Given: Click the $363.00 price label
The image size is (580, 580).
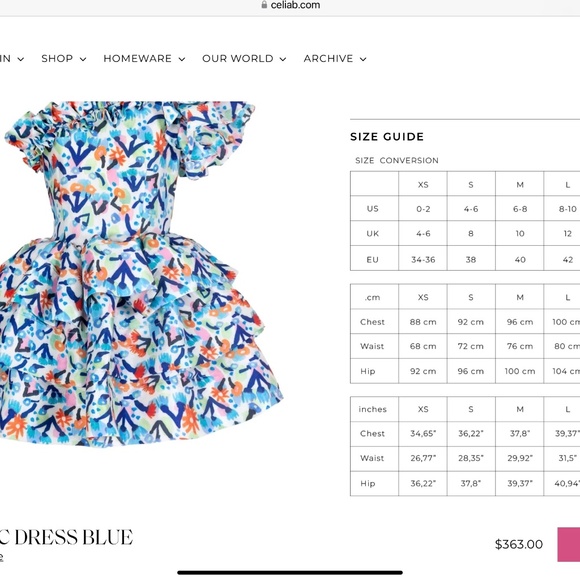Looking at the screenshot, I should point(519,544).
